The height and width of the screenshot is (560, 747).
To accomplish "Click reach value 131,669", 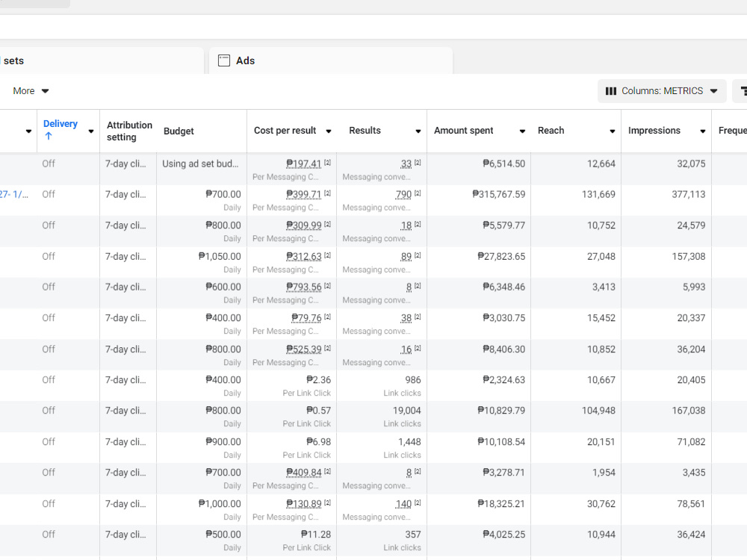I will tap(598, 194).
